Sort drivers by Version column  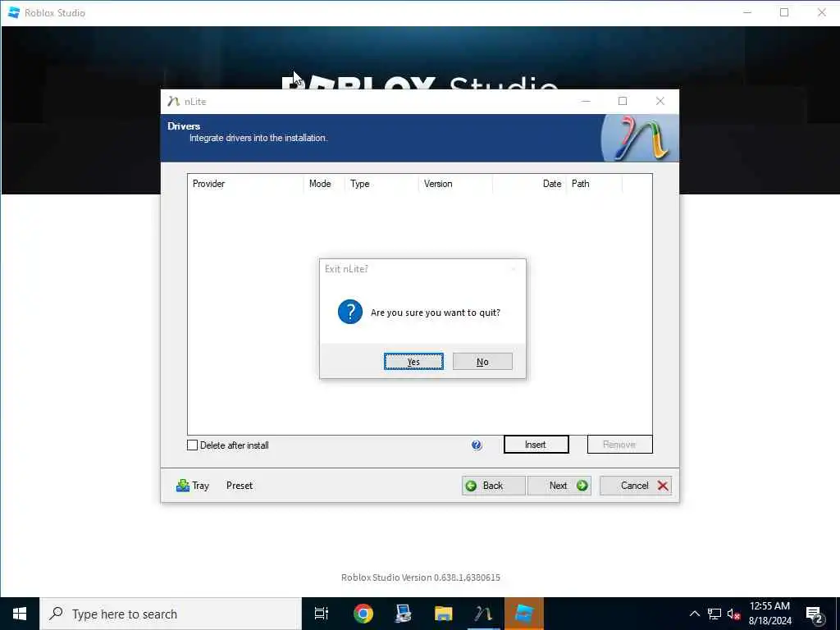click(455, 184)
